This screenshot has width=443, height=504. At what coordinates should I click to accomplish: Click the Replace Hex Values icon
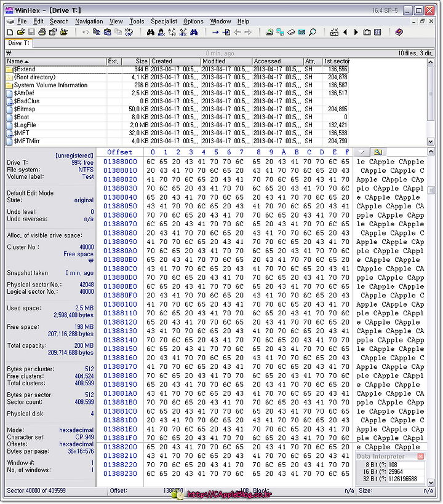click(183, 32)
